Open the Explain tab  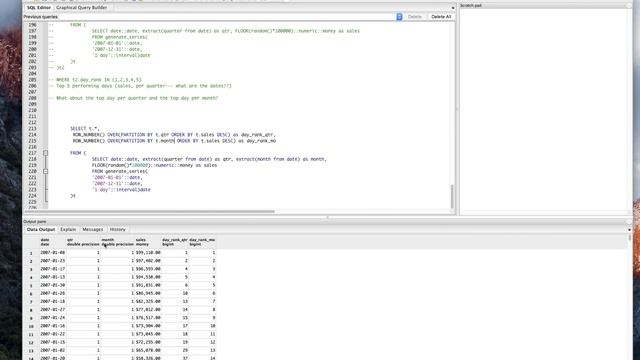[x=68, y=230]
